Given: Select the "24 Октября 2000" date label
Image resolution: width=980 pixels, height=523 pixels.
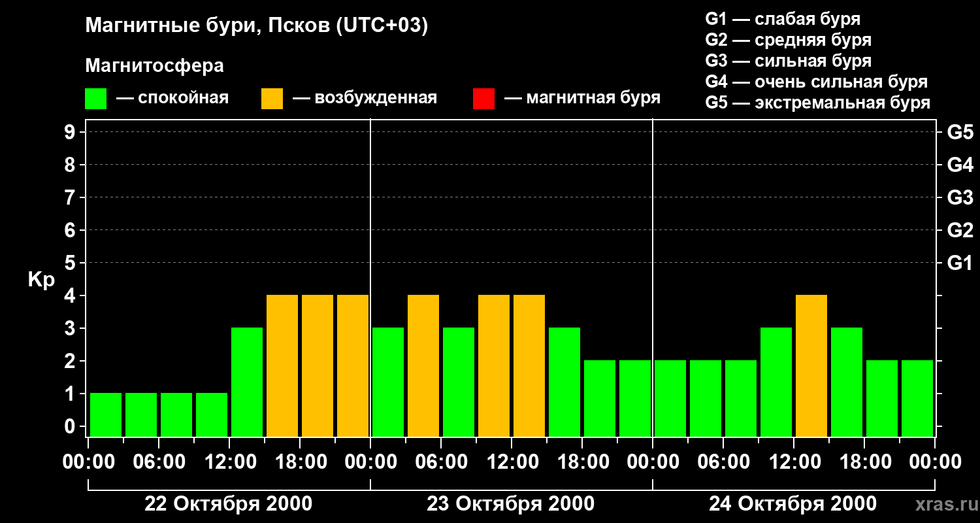Looking at the screenshot, I should [x=792, y=504].
